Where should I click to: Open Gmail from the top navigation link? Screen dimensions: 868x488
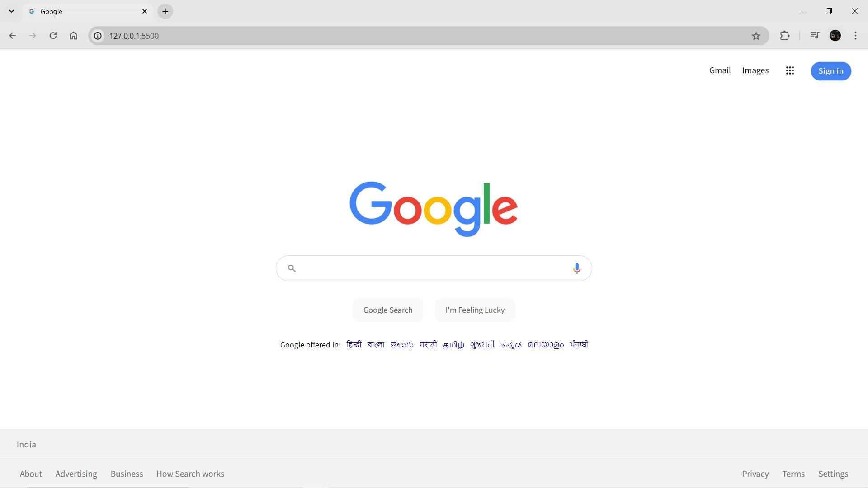coord(720,71)
